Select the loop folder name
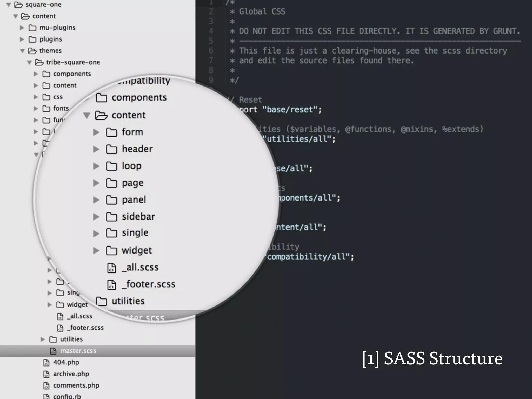 (132, 166)
